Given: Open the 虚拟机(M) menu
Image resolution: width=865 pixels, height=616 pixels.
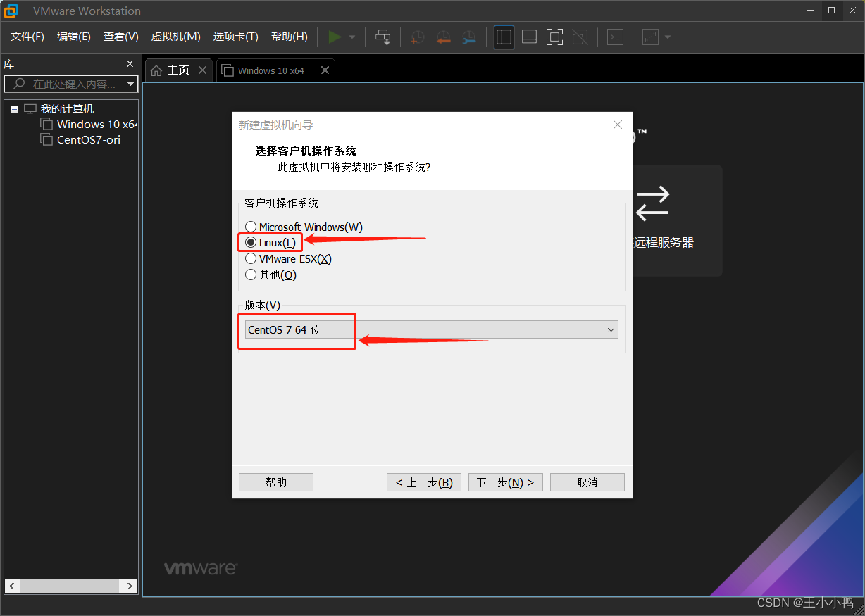Looking at the screenshot, I should coord(176,37).
